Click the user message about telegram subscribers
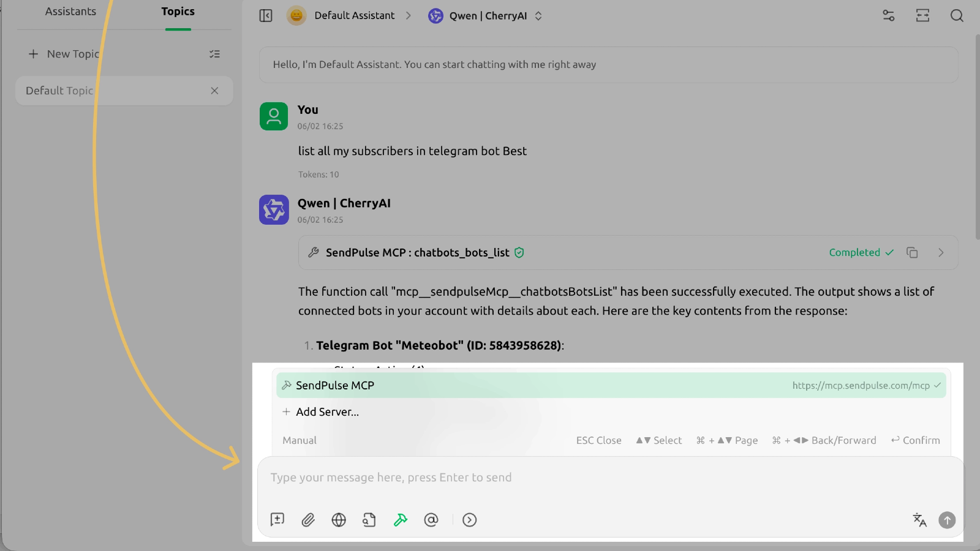This screenshot has width=980, height=551. pos(412,151)
